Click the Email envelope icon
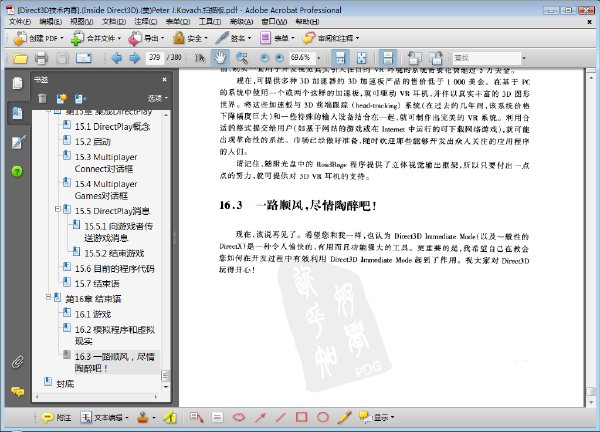Image resolution: width=600 pixels, height=432 pixels. click(83, 58)
